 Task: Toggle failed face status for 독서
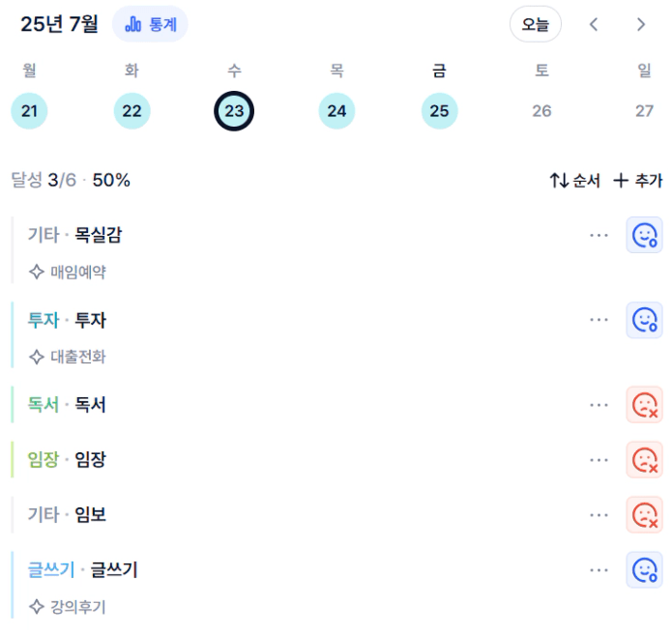[x=645, y=404]
